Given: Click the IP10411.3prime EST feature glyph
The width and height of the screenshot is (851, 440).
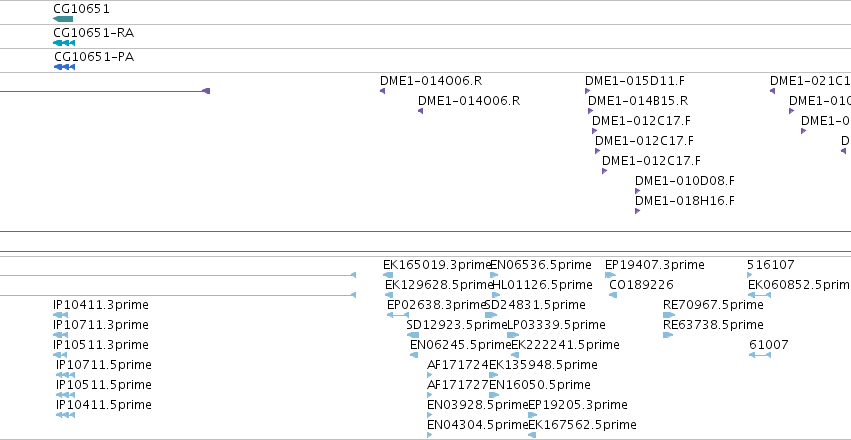Looking at the screenshot, I should tap(60, 315).
